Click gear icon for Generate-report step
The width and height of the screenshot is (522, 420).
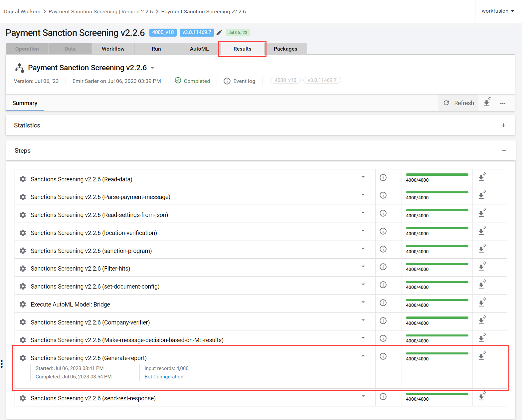point(23,358)
